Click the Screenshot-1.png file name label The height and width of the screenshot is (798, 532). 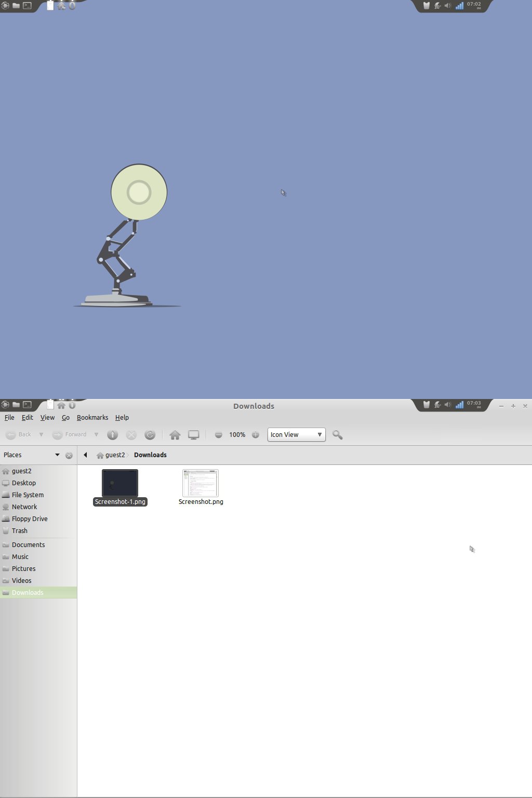[120, 502]
